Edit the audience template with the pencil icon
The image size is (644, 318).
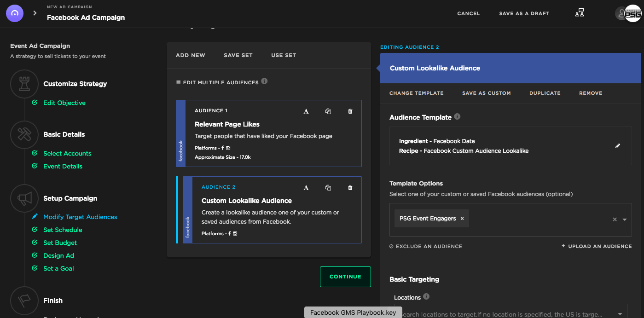click(x=618, y=146)
